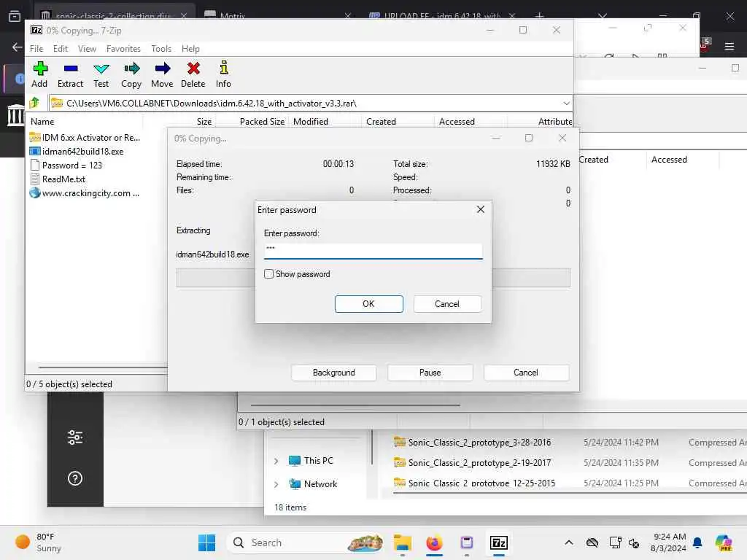Screen dimensions: 747x560
Task: Close the Enter password dialog
Action: (481, 209)
